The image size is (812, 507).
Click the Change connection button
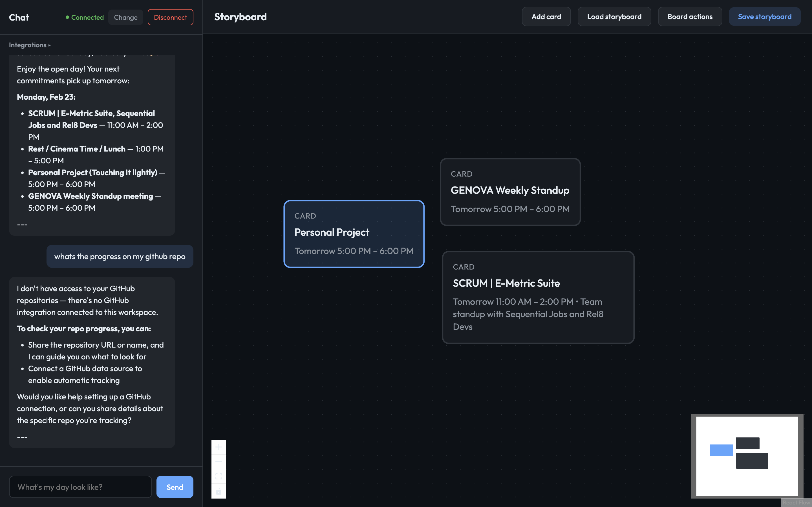click(125, 17)
